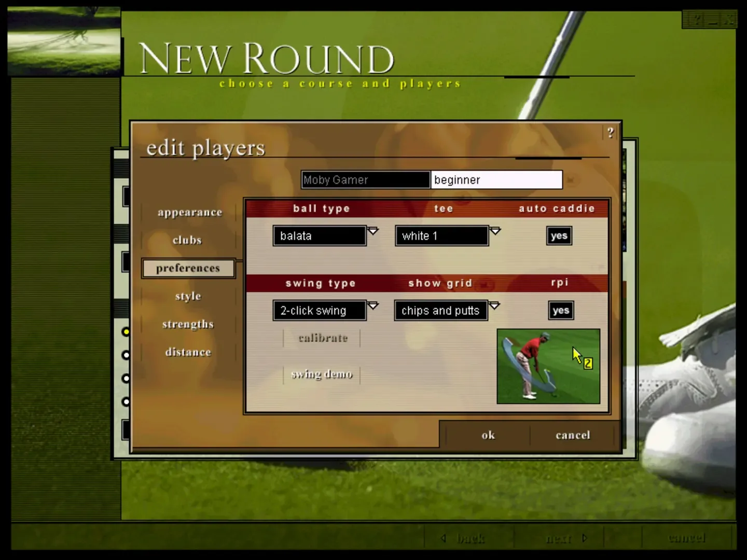The height and width of the screenshot is (560, 747).
Task: Click the edit players help question mark
Action: pyautogui.click(x=611, y=133)
